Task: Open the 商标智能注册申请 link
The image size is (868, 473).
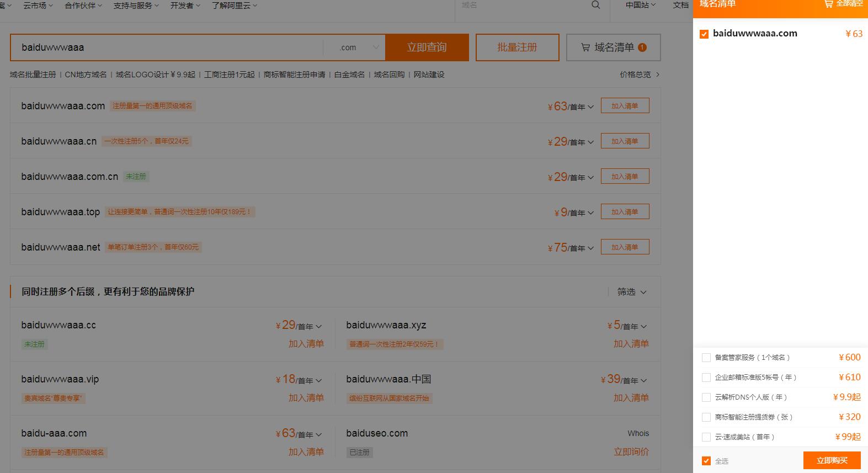Action: [294, 75]
